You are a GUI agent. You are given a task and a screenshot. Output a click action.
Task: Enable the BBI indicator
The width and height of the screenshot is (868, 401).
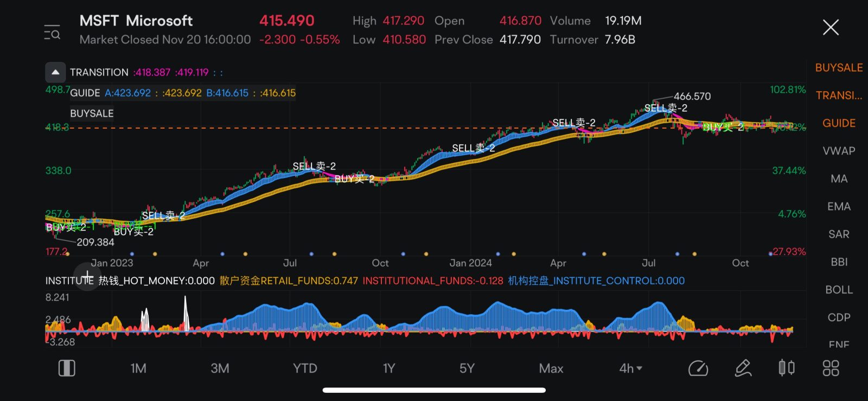click(x=839, y=262)
